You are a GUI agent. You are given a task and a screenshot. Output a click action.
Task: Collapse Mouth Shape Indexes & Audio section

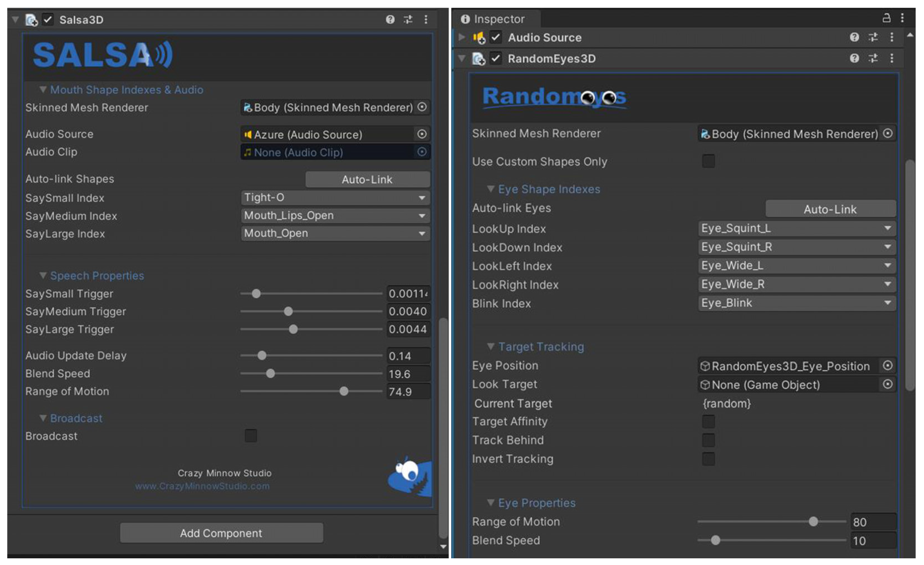pyautogui.click(x=43, y=89)
